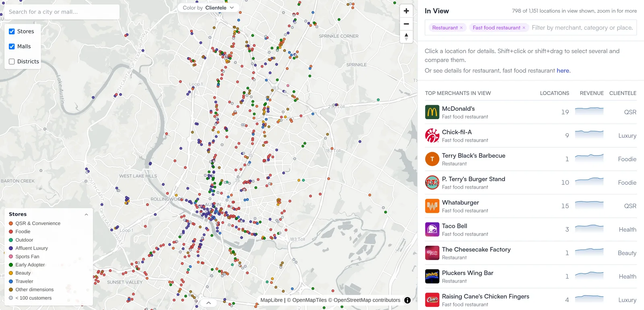
Task: Zoom out of the map
Action: (406, 24)
